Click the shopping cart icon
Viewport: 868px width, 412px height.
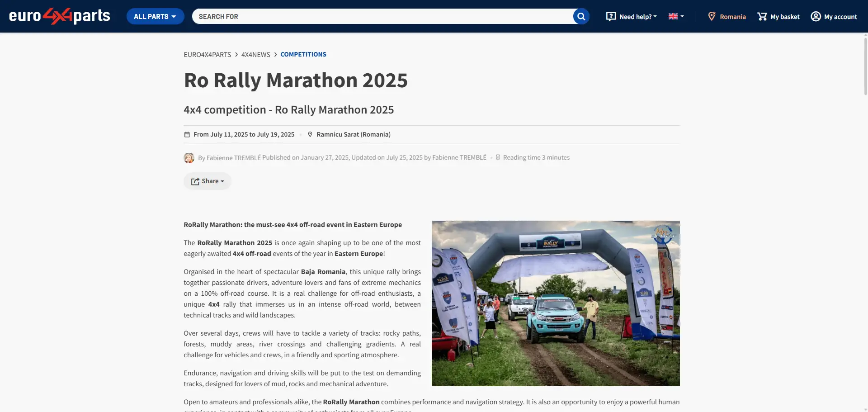click(762, 16)
